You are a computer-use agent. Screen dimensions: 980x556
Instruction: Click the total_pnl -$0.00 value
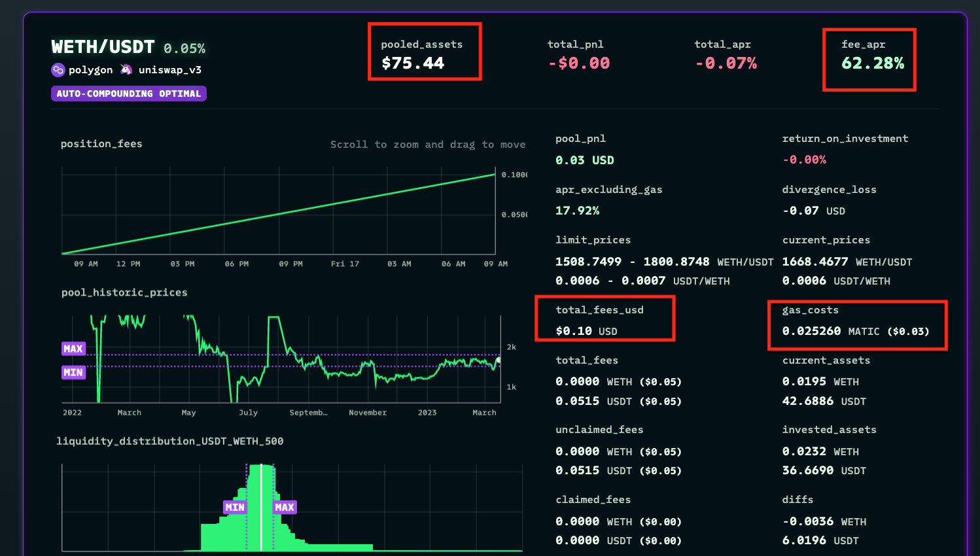579,63
